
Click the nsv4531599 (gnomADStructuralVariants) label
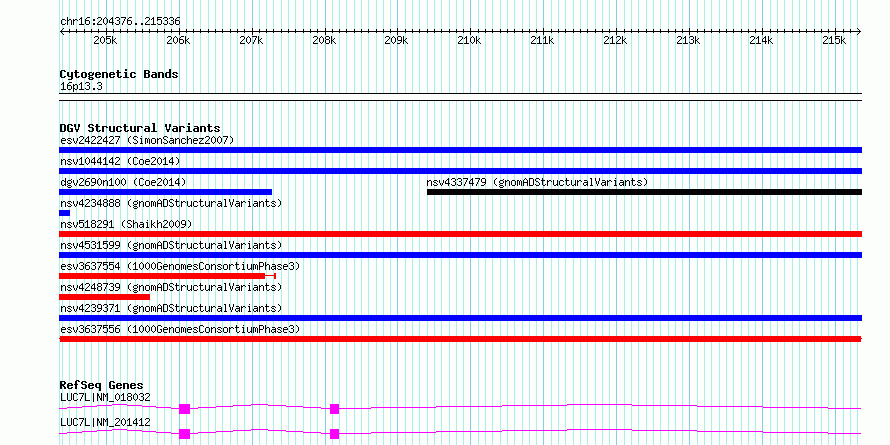(171, 245)
